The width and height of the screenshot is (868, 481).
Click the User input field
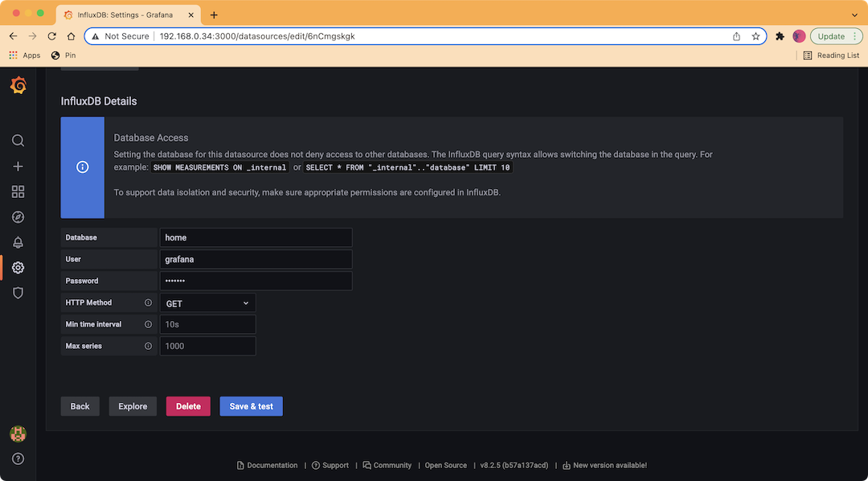pos(256,259)
